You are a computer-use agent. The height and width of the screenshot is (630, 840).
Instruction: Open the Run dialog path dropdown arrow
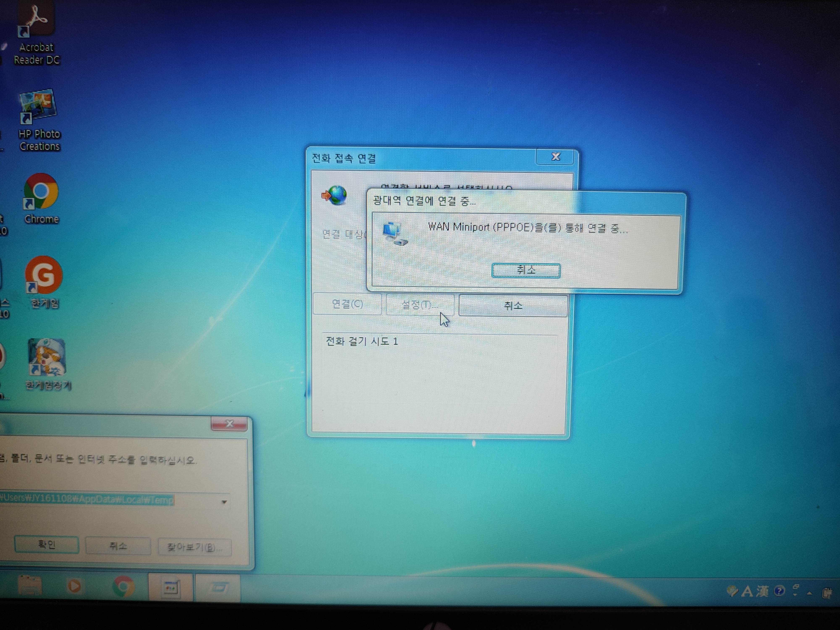pyautogui.click(x=224, y=502)
